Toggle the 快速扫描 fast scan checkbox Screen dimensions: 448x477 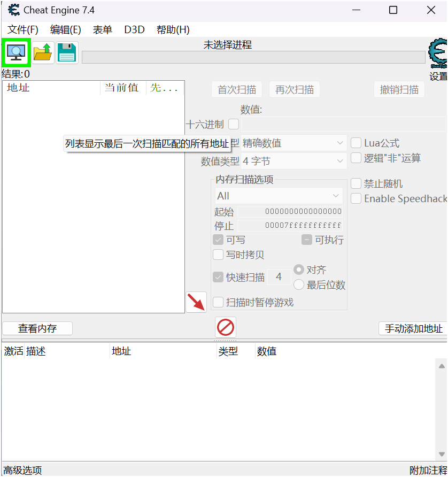click(218, 277)
